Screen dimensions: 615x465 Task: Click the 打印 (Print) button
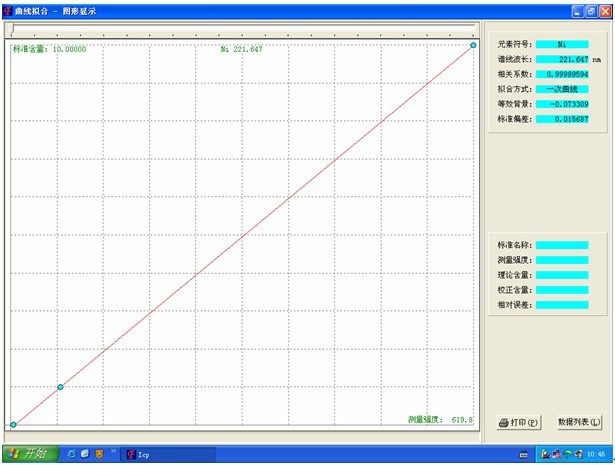click(519, 423)
